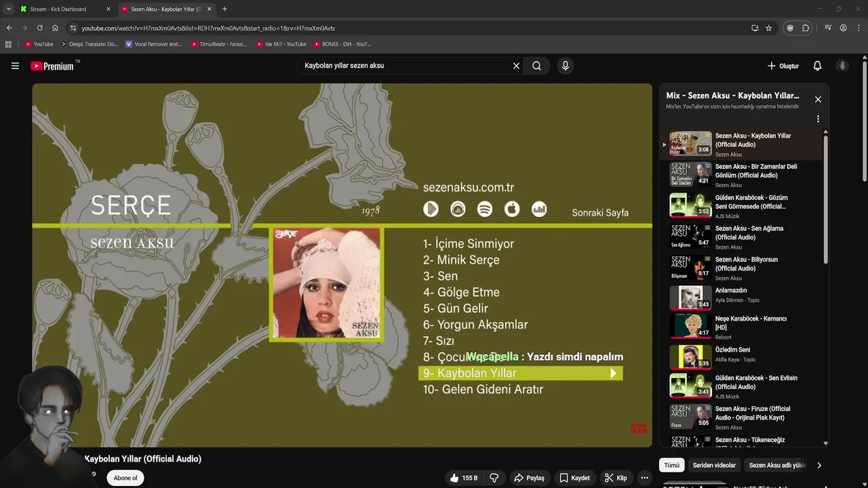Save the video with Kaydet
This screenshot has width=868, height=488.
coord(574,478)
